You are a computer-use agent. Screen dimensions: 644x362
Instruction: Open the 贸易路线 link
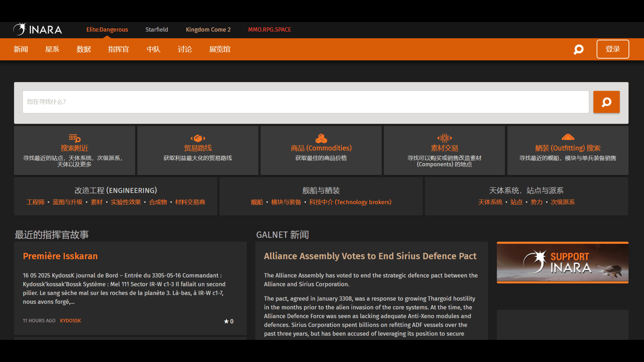198,148
